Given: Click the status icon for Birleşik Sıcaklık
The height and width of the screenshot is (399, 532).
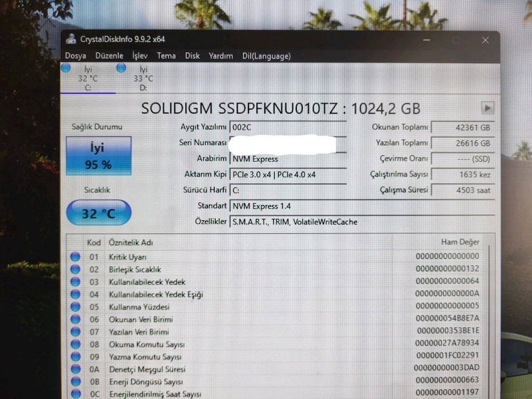Looking at the screenshot, I should click(x=75, y=270).
